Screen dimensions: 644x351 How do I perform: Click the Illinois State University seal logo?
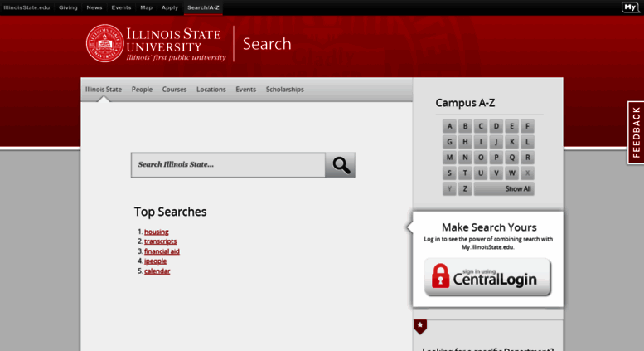pos(104,43)
